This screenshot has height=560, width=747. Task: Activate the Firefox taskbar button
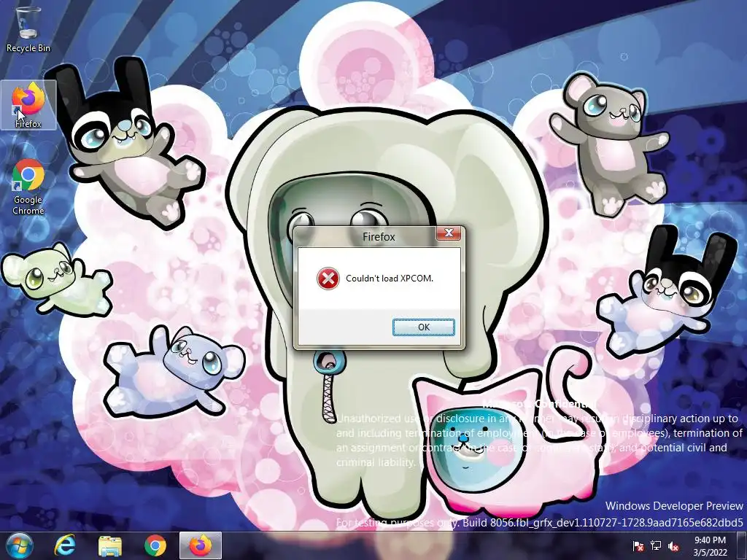(x=201, y=545)
